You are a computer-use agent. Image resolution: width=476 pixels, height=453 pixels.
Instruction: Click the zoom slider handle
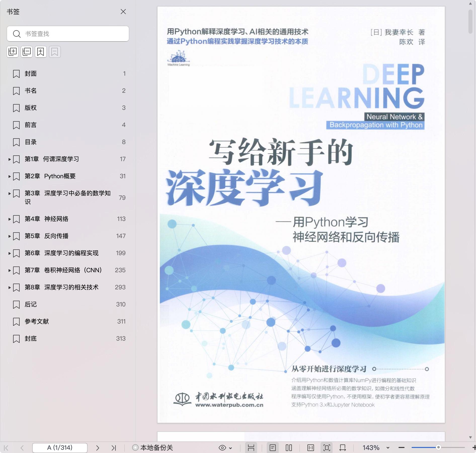(438, 447)
